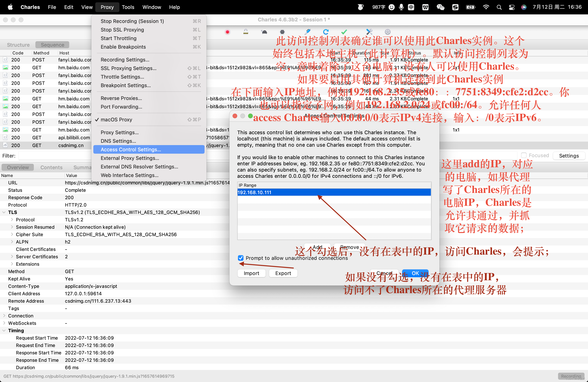Screen dimensions: 588x382
Task: Switch to the Structure tab
Action: pyautogui.click(x=18, y=45)
